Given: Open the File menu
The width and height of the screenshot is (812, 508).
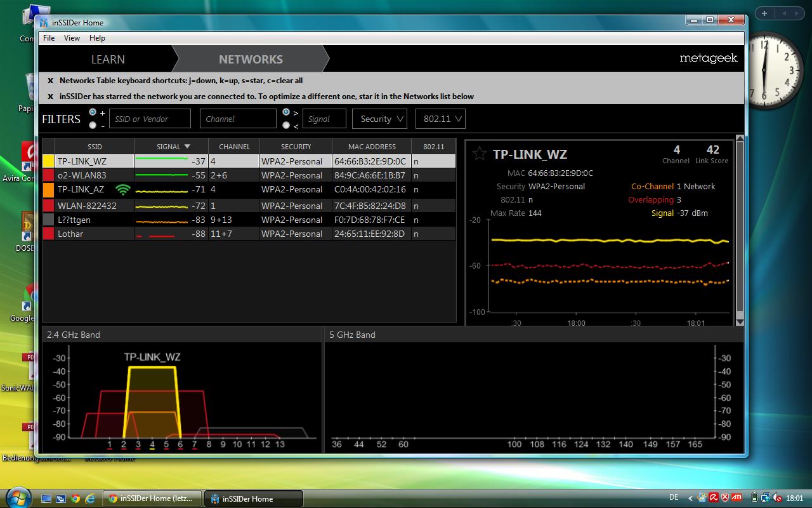Looking at the screenshot, I should tap(49, 38).
